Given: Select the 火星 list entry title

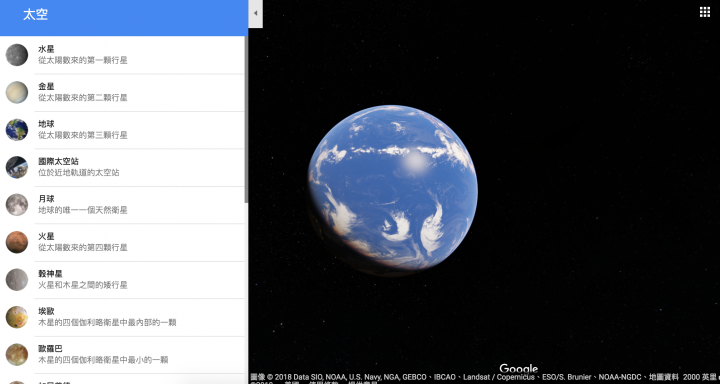Looking at the screenshot, I should [46, 236].
